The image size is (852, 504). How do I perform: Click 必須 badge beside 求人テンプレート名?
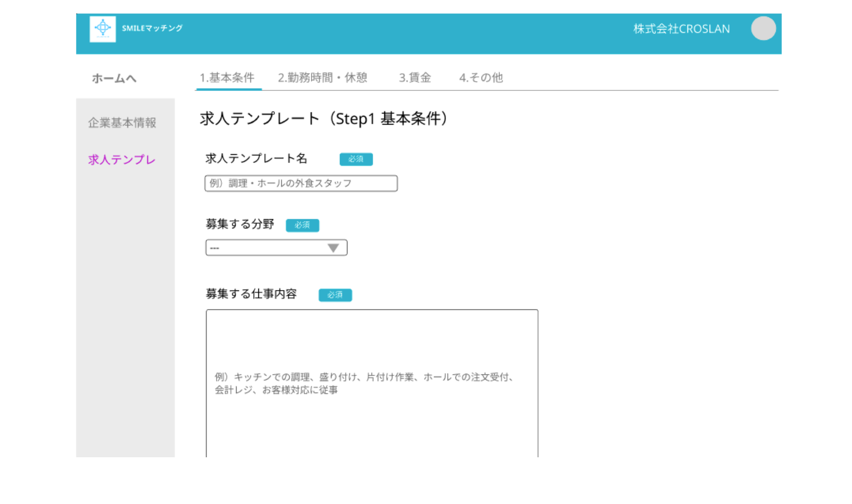point(356,159)
